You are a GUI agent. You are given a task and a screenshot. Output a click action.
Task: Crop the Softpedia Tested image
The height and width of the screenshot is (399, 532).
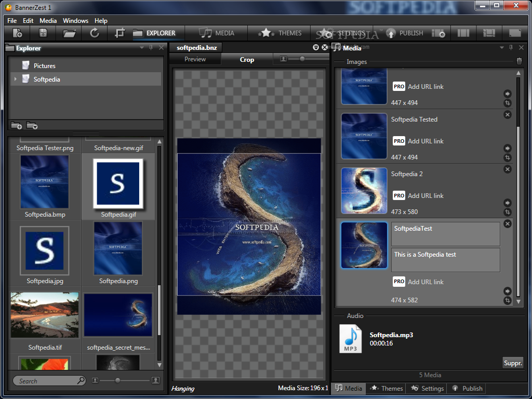coord(507,158)
